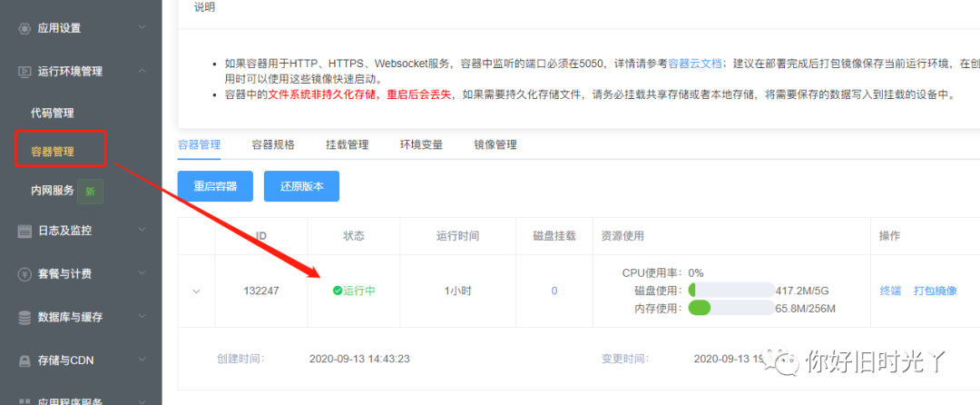
Task: Expand the 应用程序服务 chevron
Action: (x=142, y=401)
